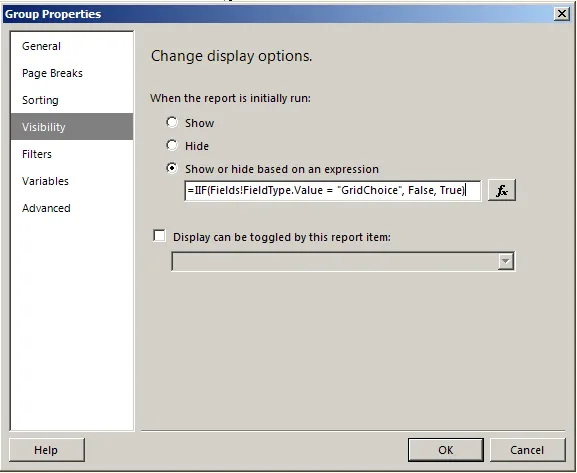Screen dimensions: 577x473
Task: Switch to the Variables page
Action: (72, 181)
